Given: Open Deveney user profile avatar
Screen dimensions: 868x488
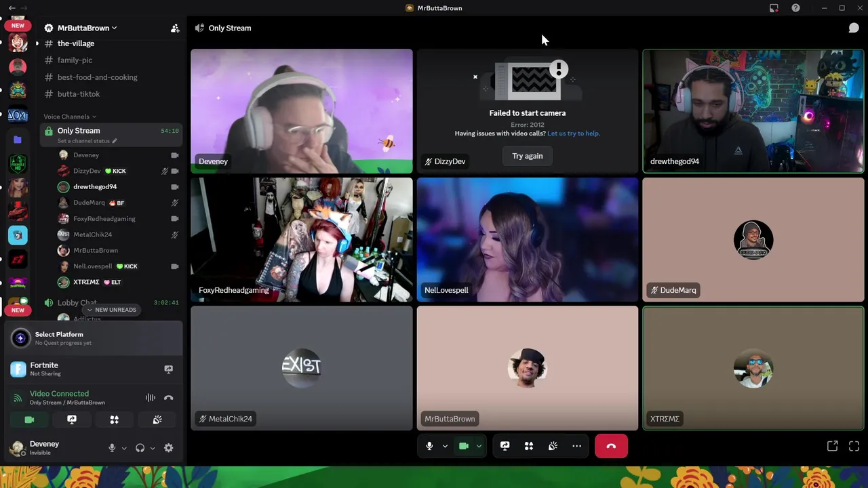Looking at the screenshot, I should pyautogui.click(x=17, y=448).
